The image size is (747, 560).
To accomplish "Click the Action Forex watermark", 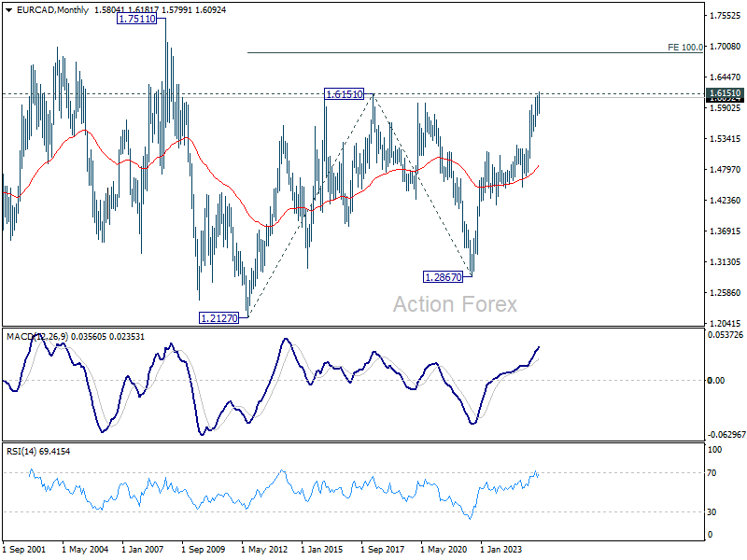I will tap(455, 304).
